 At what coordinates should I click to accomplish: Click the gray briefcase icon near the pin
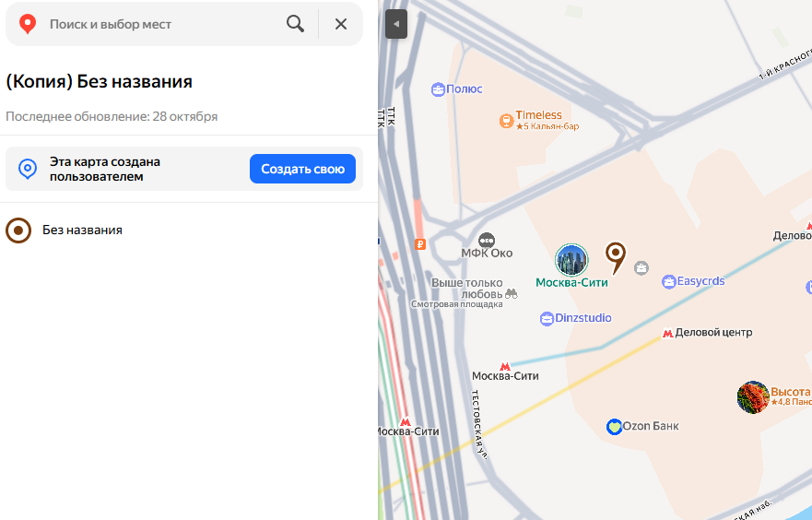point(641,267)
